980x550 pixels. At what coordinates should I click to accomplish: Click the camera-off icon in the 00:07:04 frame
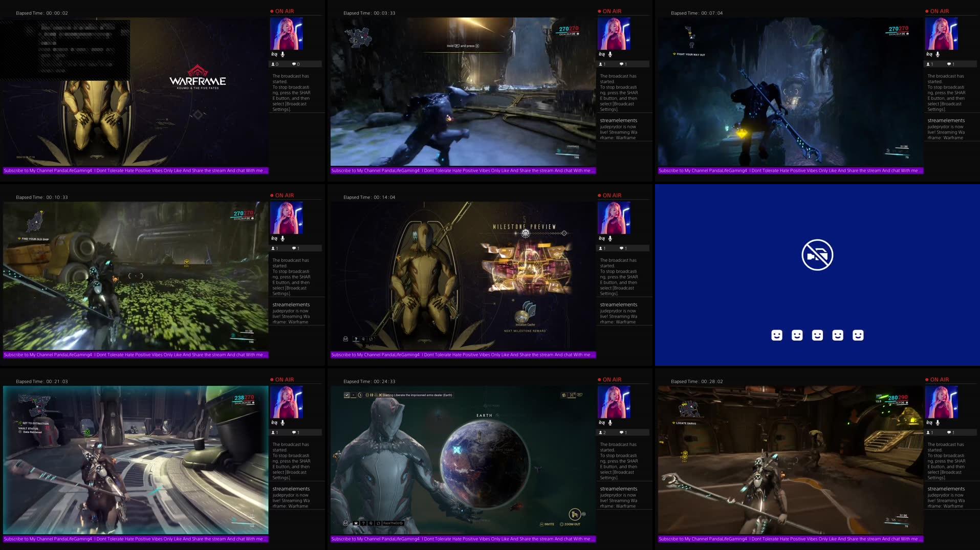tap(929, 54)
